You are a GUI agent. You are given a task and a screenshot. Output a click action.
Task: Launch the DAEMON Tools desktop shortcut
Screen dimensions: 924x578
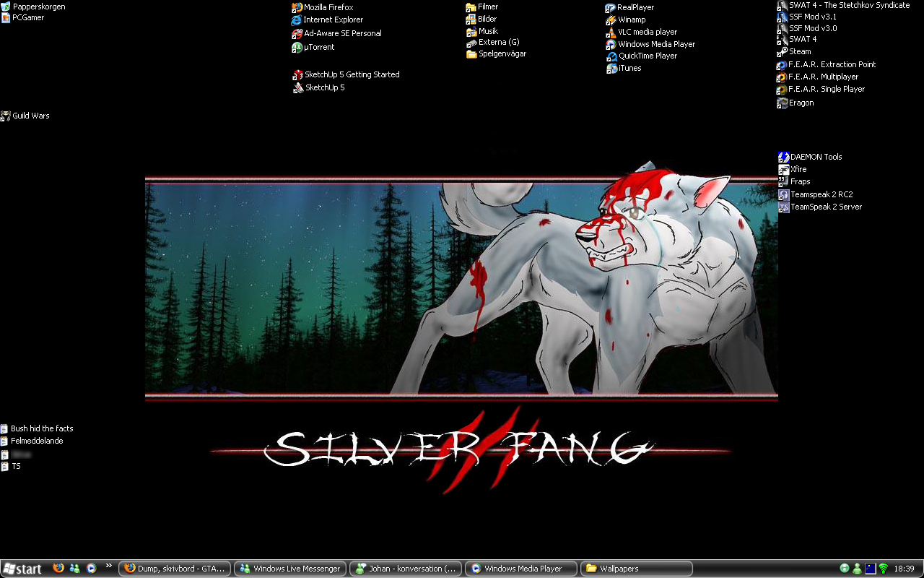[x=810, y=157]
